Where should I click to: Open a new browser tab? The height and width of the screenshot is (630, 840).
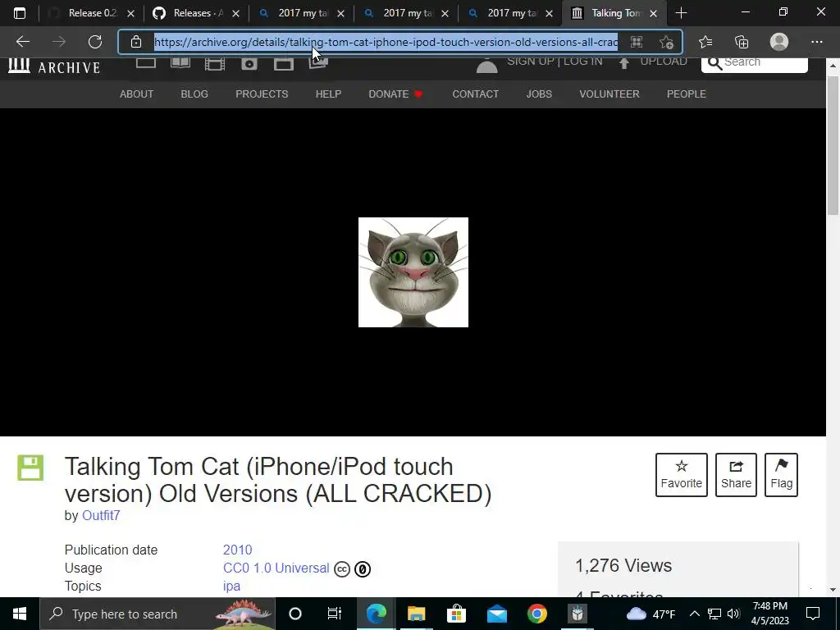tap(681, 13)
